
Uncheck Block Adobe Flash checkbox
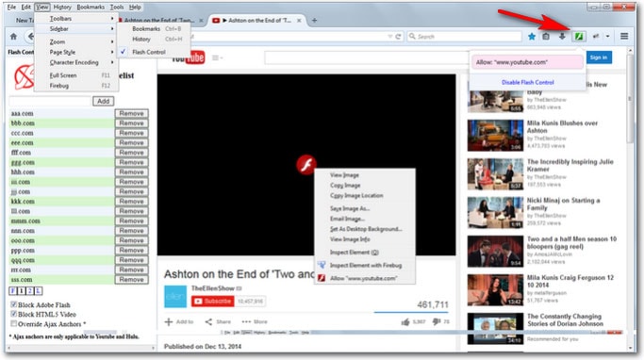pyautogui.click(x=13, y=304)
